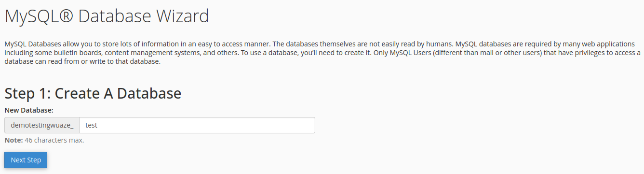Click the "46 characters max." hint text
The width and height of the screenshot is (644, 174).
click(54, 140)
